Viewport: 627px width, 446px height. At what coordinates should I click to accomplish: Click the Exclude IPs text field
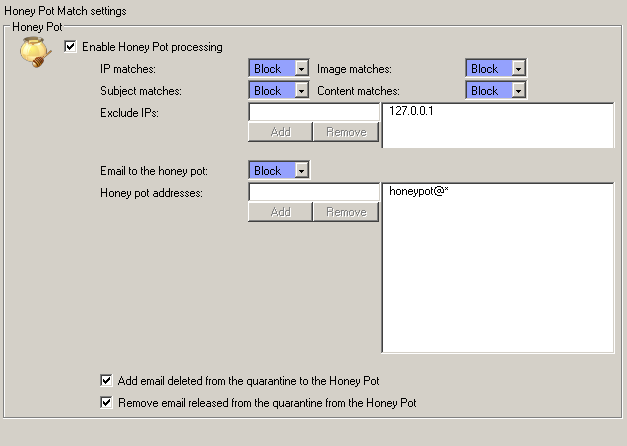tap(314, 113)
